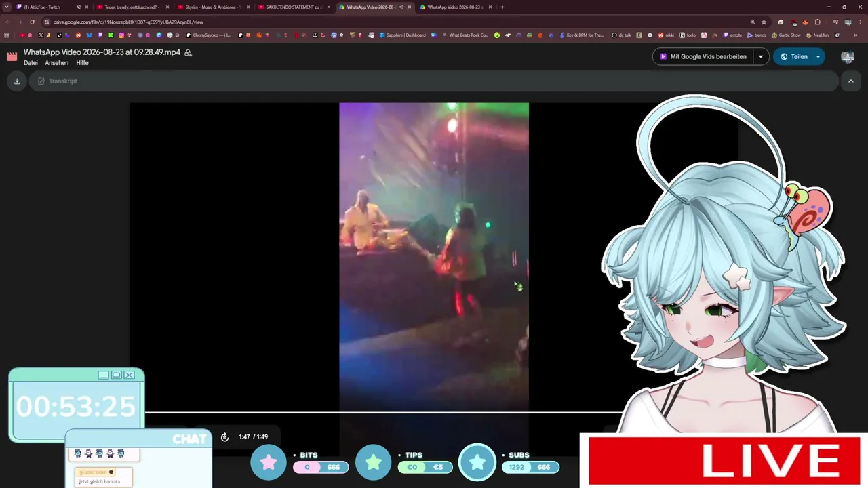Switch to the SAKULTENDO STATEMENT tab
This screenshot has width=868, height=488.
pyautogui.click(x=295, y=7)
